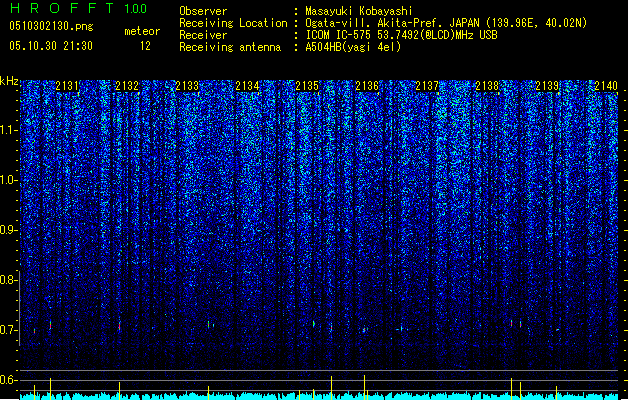Click the 2137 time marker

[428, 86]
